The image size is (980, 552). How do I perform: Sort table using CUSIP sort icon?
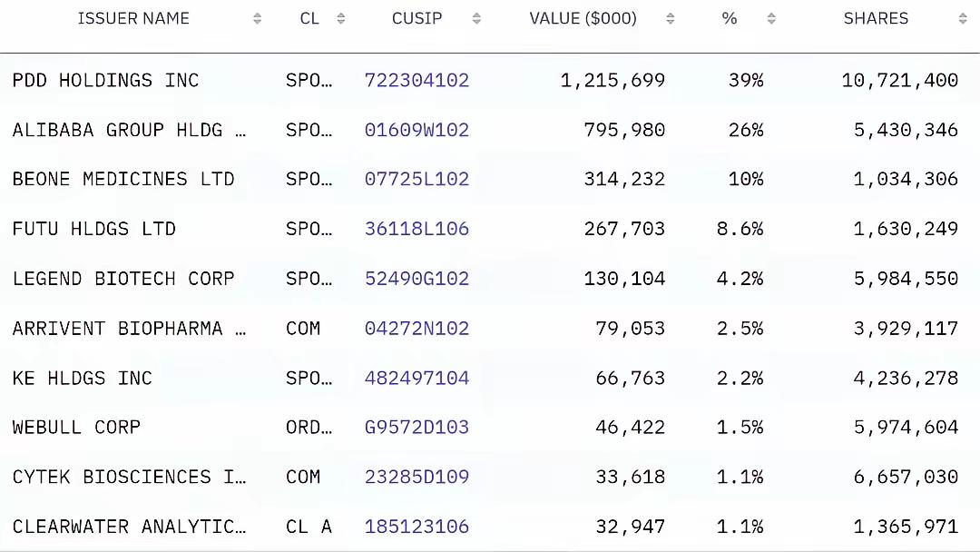point(476,19)
